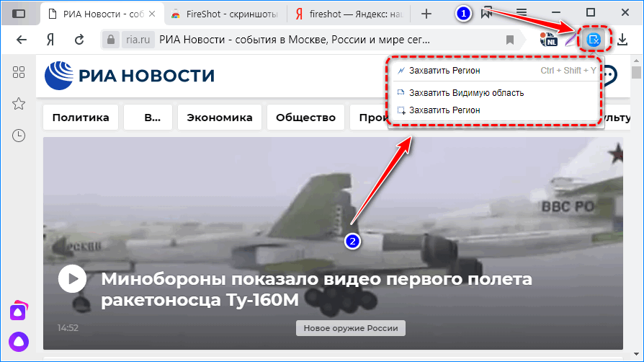Viewport: 644px width, 362px height.
Task: Open the history clock in the sidebar
Action: (19, 136)
